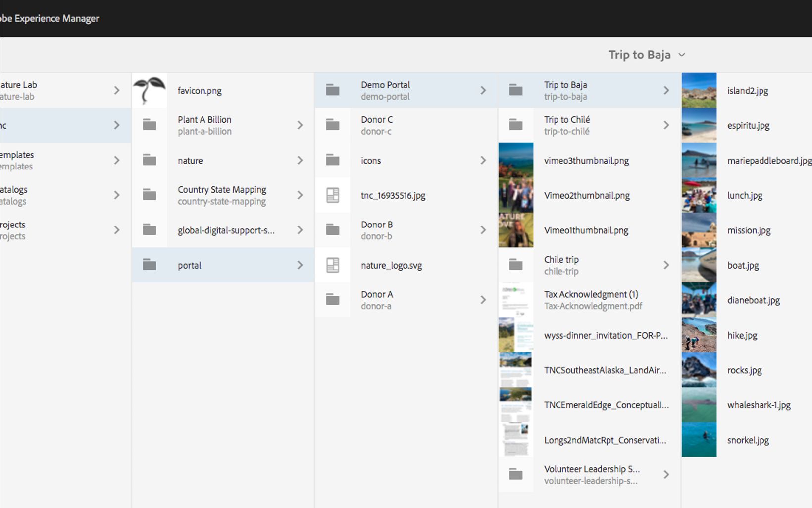Expand the Plant A Billion folder chevron

tap(300, 125)
